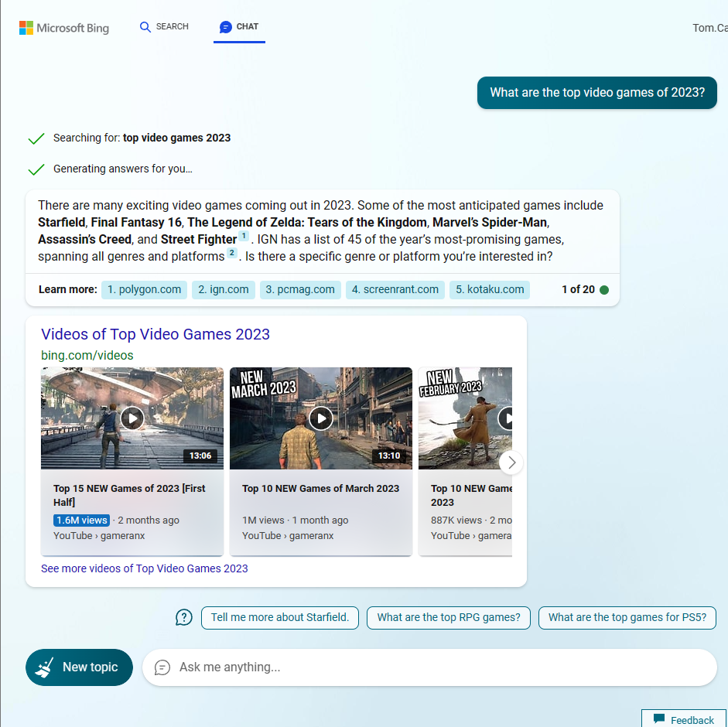Open the polygon.com source link

click(x=144, y=290)
